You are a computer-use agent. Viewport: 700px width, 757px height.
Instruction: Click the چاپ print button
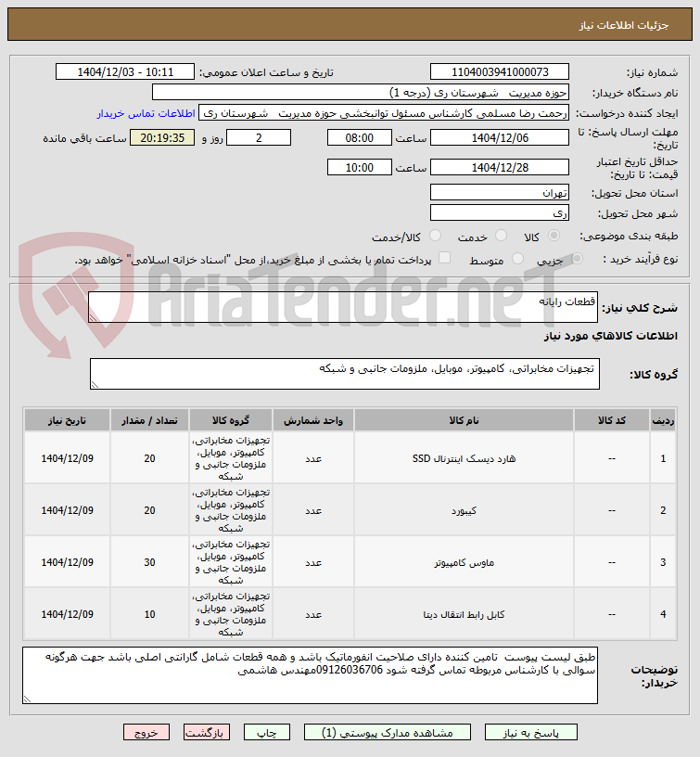267,732
